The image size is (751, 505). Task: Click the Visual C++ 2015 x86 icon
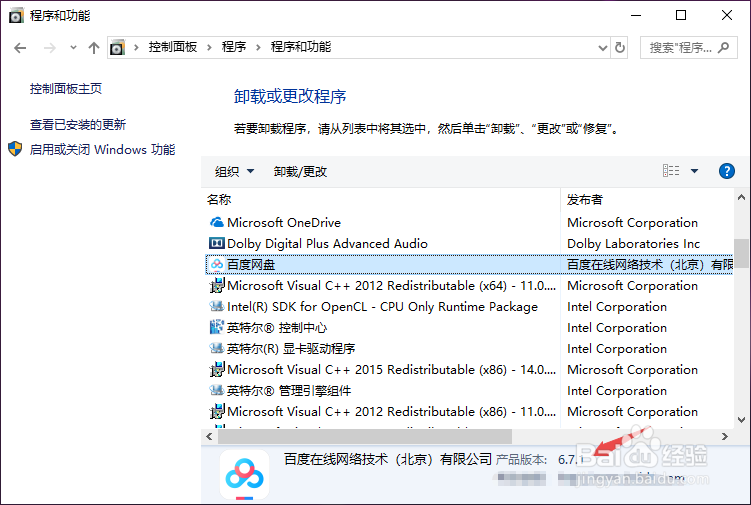217,369
